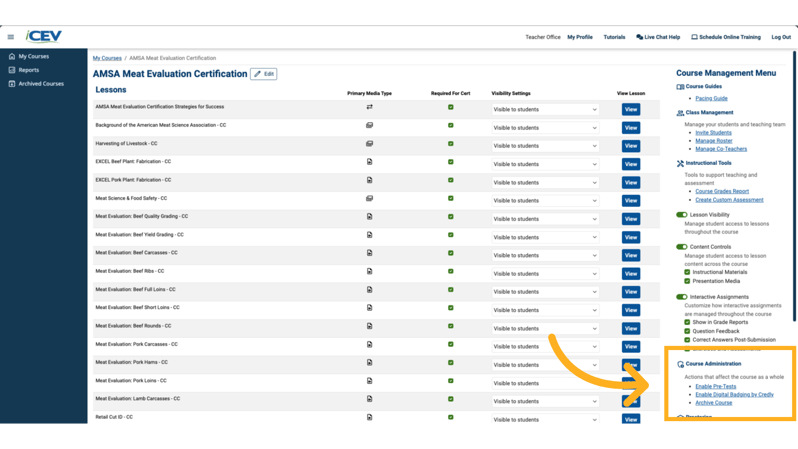Click the Archived Courses sidebar icon
The height and width of the screenshot is (449, 798).
click(12, 84)
